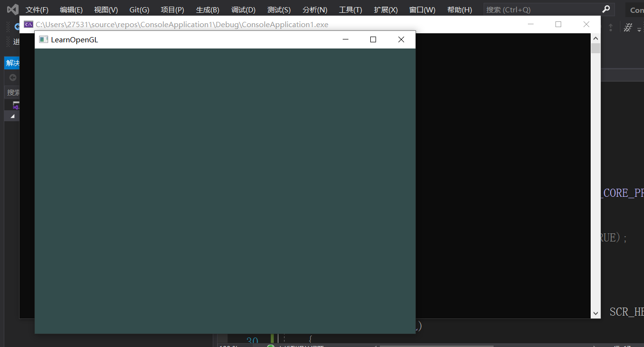Click the LearnOpenGL window icon
The width and height of the screenshot is (644, 347).
coord(44,39)
